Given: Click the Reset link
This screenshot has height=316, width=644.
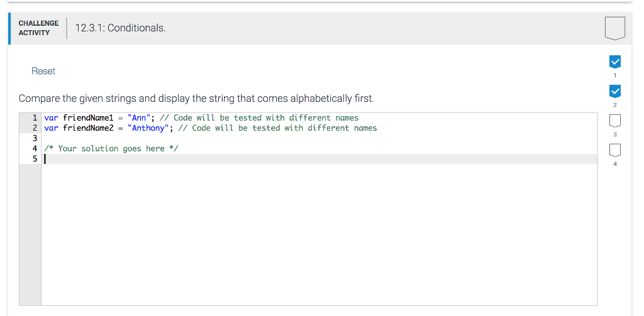Looking at the screenshot, I should (43, 71).
